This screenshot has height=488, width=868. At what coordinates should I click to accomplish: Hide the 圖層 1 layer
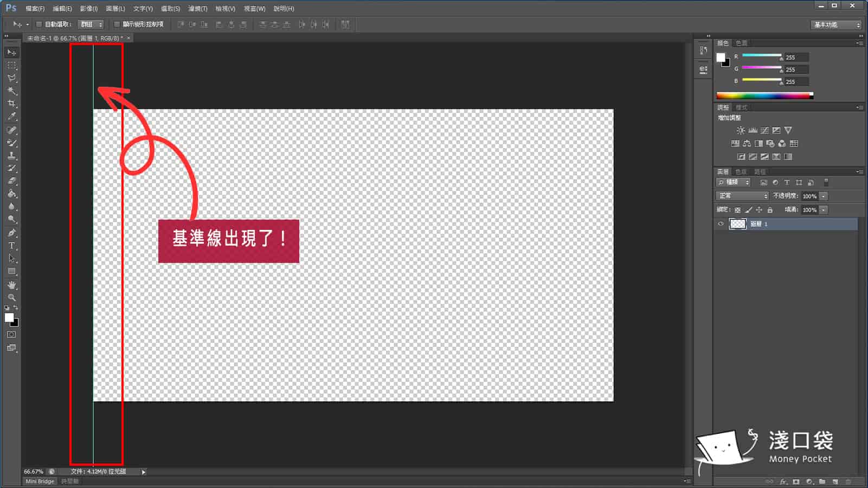tap(721, 224)
